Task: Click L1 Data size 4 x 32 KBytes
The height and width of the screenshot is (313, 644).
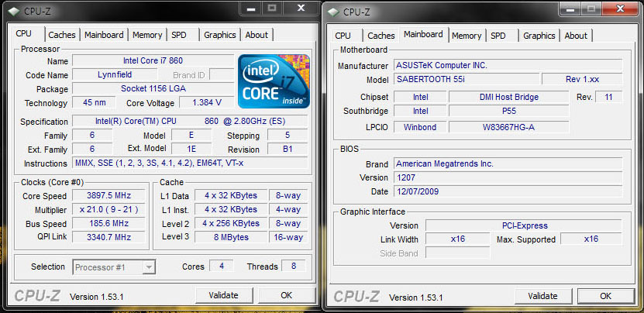Action: pos(231,195)
